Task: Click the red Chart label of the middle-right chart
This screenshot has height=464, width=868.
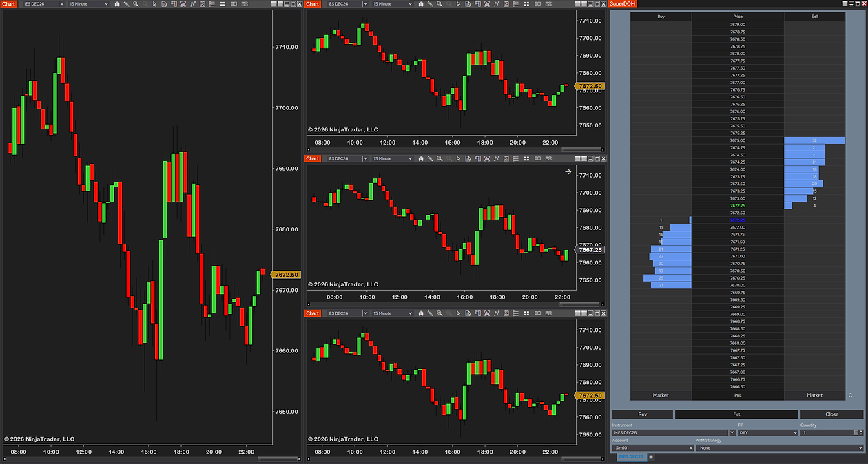Action: (x=313, y=158)
